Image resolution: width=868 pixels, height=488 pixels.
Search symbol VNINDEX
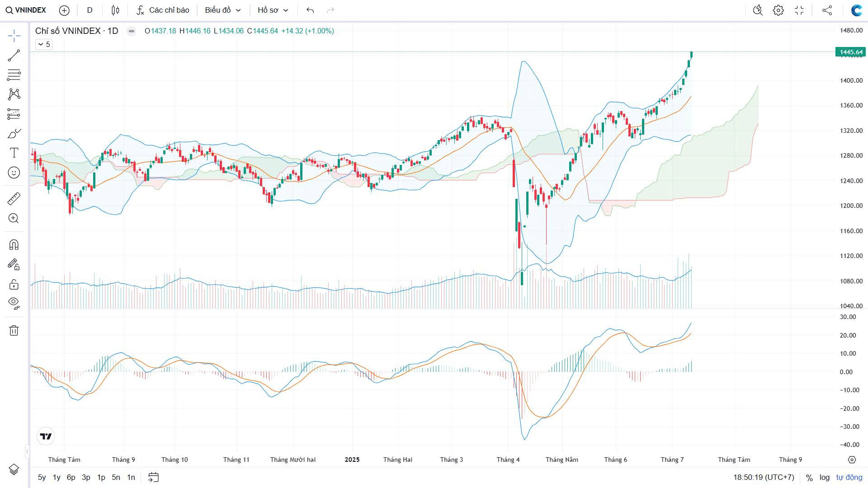pos(26,10)
